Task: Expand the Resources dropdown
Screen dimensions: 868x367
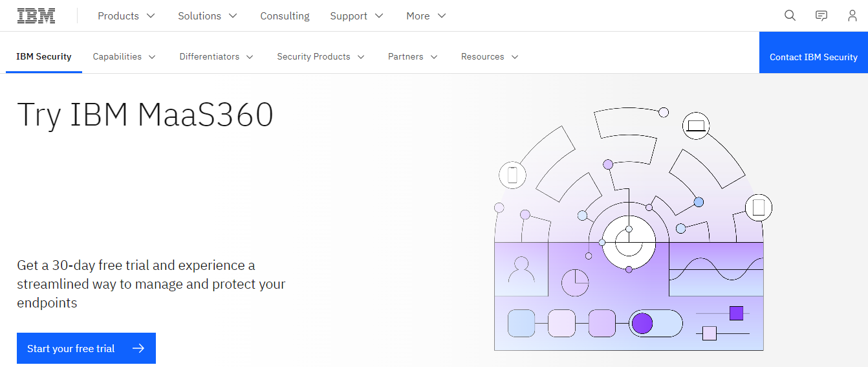Action: [x=490, y=57]
